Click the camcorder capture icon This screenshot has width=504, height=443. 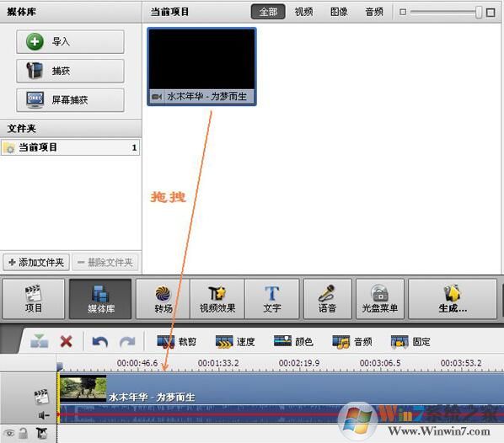pos(35,71)
